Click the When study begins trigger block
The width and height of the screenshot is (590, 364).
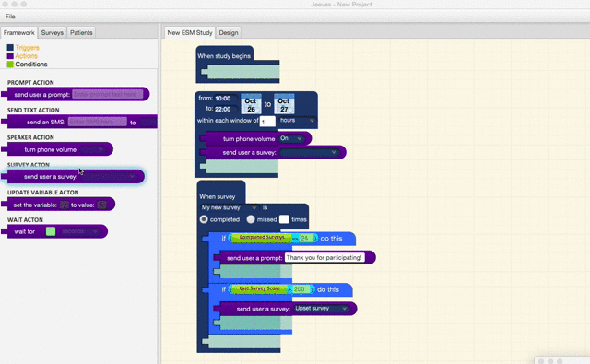point(224,55)
